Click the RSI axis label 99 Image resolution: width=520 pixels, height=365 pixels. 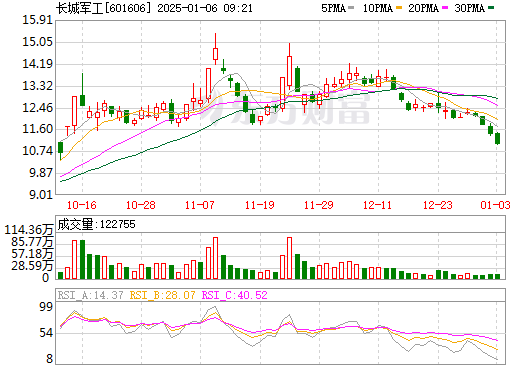coord(46,307)
